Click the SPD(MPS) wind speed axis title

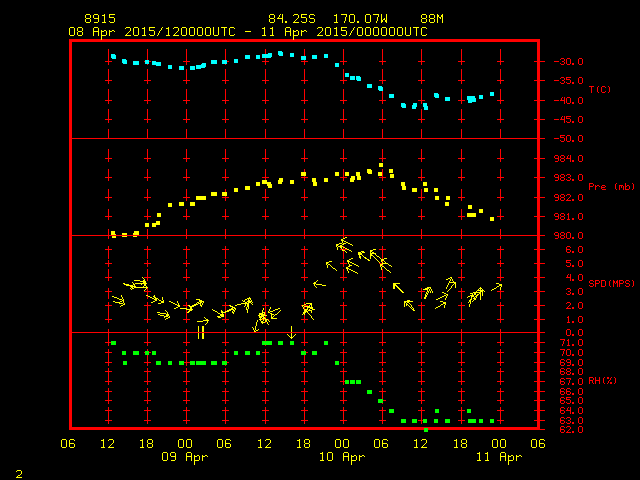tap(611, 283)
